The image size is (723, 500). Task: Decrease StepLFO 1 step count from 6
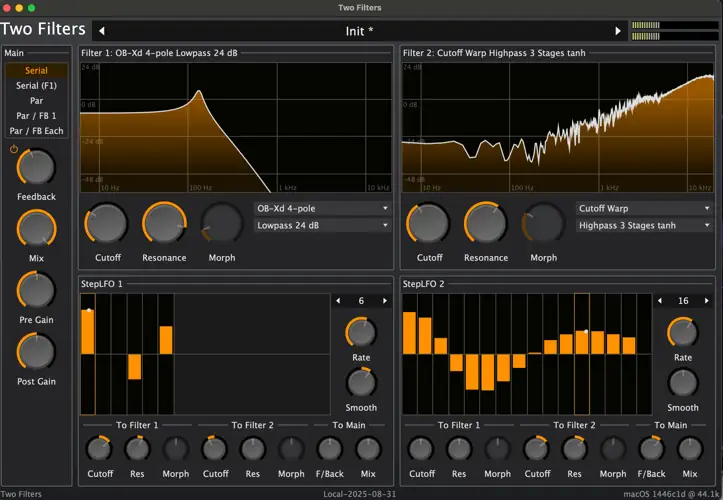339,301
